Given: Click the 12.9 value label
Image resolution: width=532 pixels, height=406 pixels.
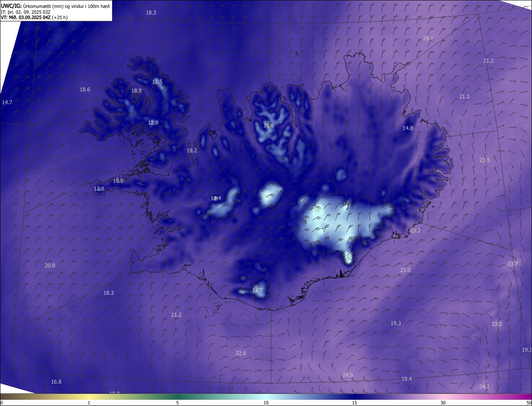Looking at the screenshot, I should point(153,122).
